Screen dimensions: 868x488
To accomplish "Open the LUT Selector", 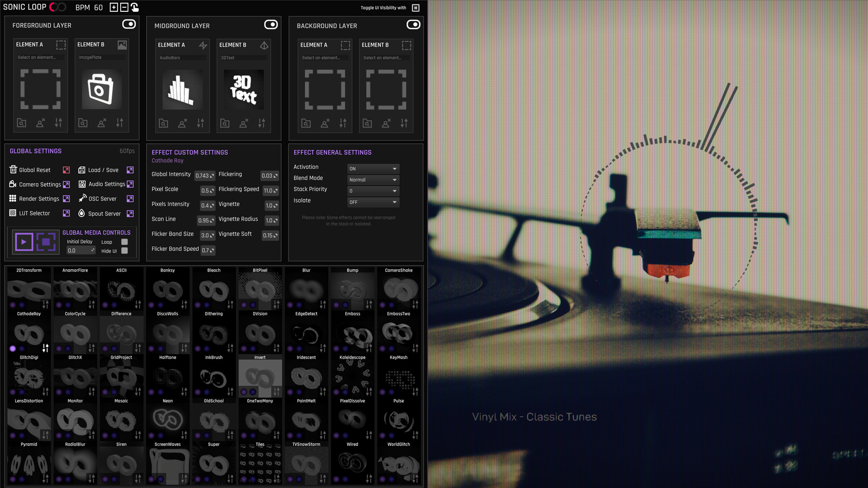I will [x=13, y=213].
